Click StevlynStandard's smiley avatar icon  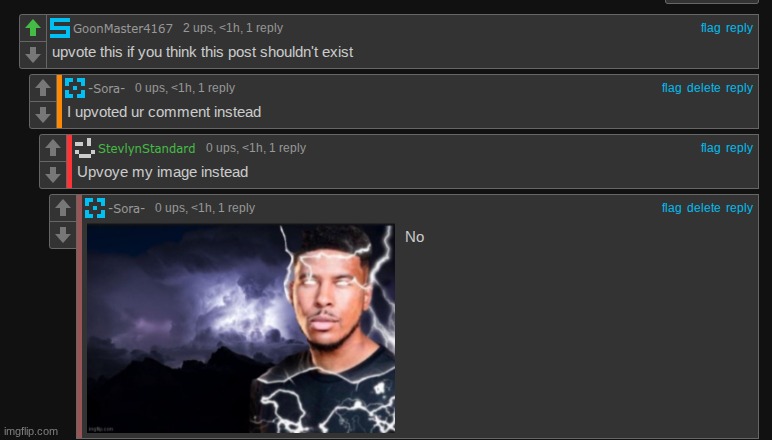[85, 148]
